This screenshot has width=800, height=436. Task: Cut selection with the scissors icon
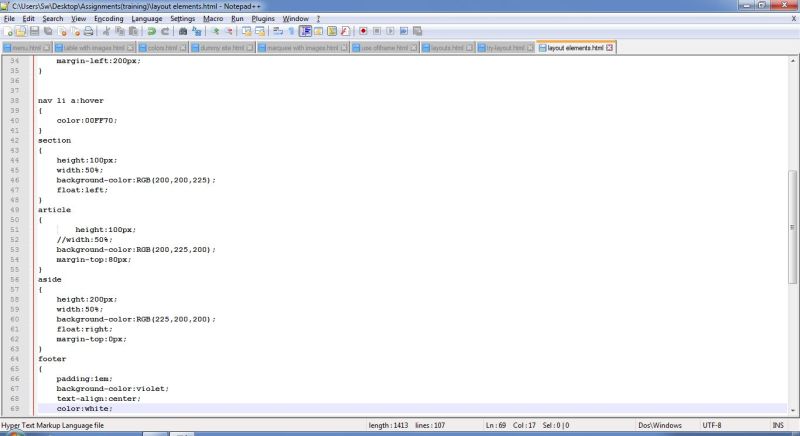pyautogui.click(x=107, y=31)
